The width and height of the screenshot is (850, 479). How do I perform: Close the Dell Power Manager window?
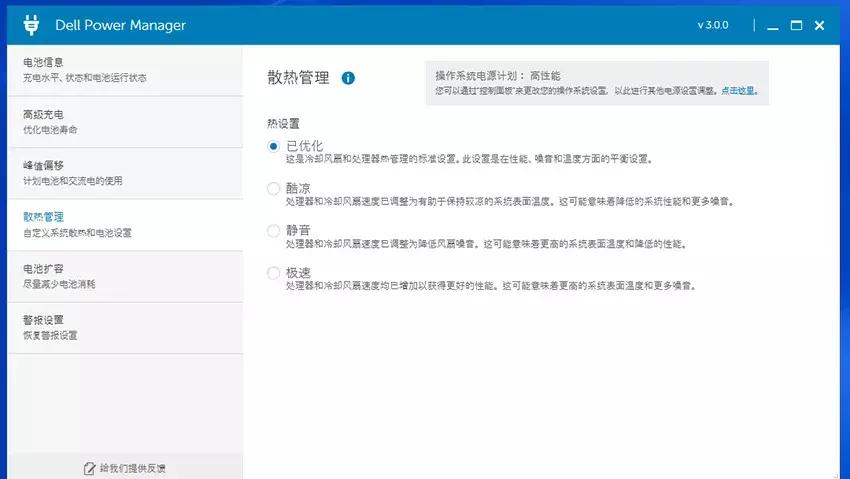click(x=819, y=25)
